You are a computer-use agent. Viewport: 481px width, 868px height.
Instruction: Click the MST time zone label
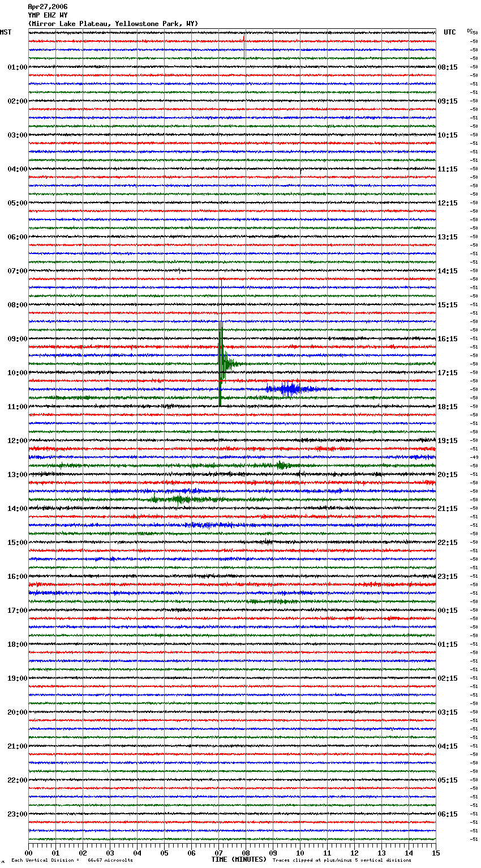6,32
